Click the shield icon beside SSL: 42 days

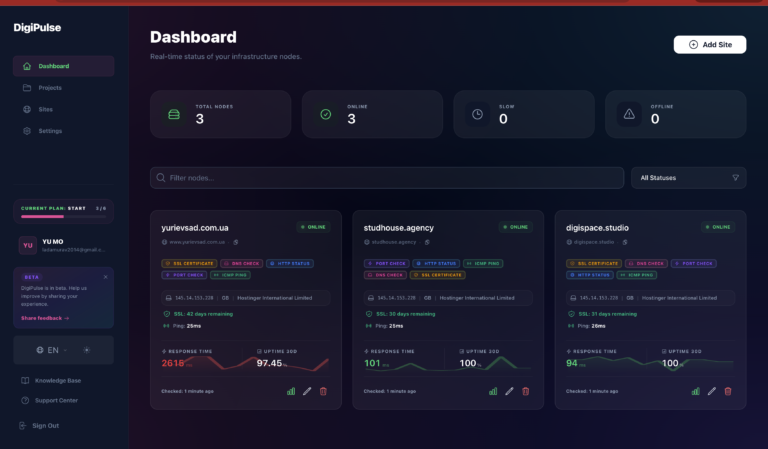167,314
